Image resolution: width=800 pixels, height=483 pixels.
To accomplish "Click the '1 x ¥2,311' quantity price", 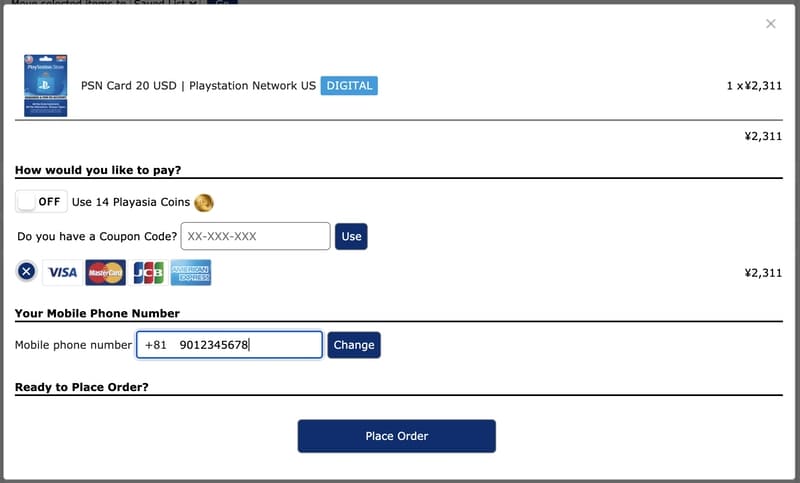I will pos(753,86).
